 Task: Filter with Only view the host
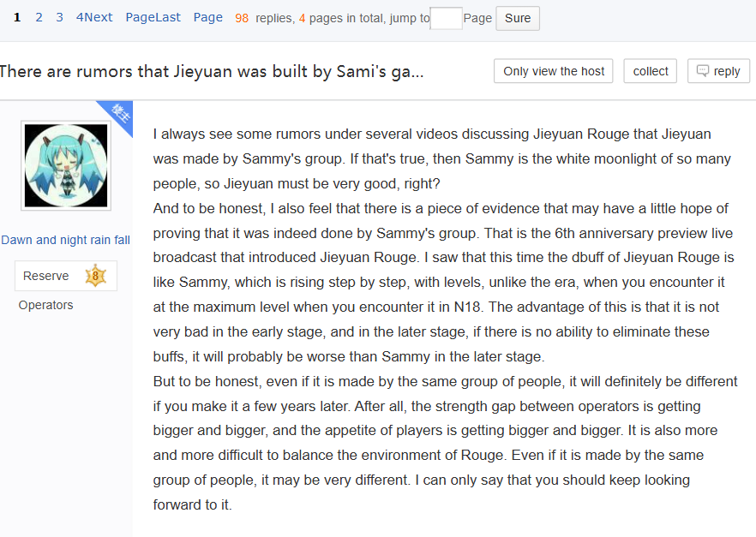[x=553, y=71]
